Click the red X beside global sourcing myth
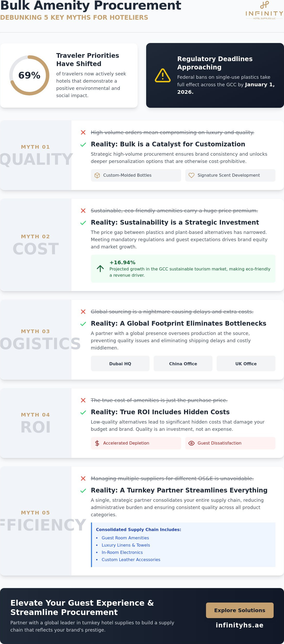 pos(83,312)
